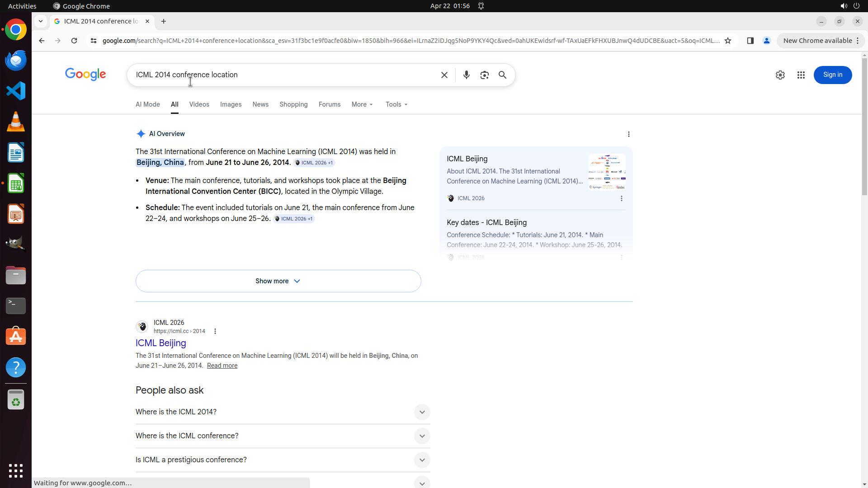Bookmark this page with the star icon
This screenshot has height=488, width=868.
(727, 41)
